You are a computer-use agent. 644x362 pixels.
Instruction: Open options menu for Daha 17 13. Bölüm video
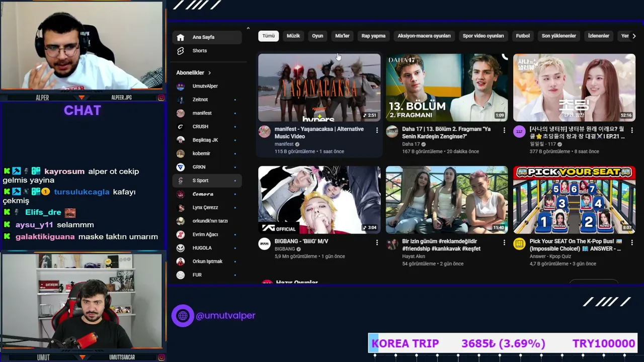point(504,130)
